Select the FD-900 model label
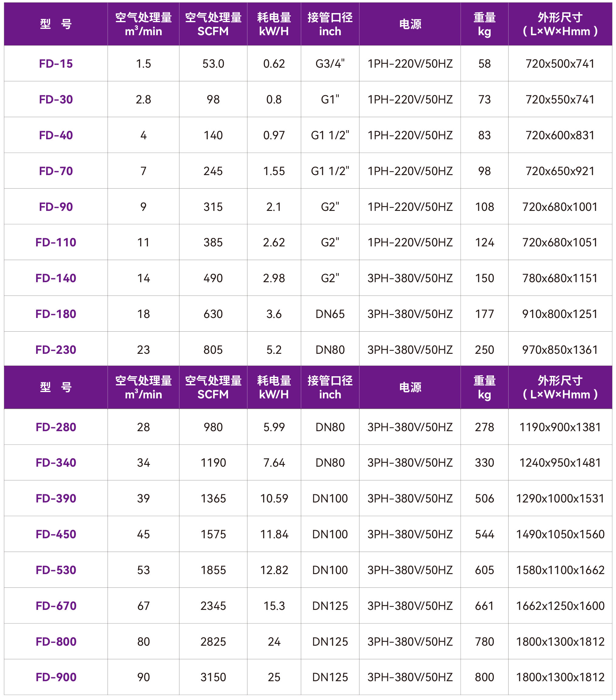 [x=56, y=677]
